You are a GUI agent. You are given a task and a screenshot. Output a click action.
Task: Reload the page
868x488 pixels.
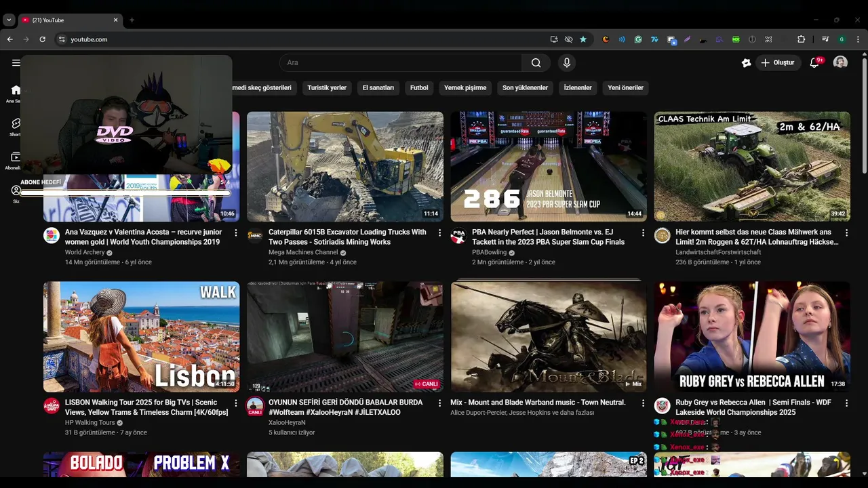(x=43, y=39)
